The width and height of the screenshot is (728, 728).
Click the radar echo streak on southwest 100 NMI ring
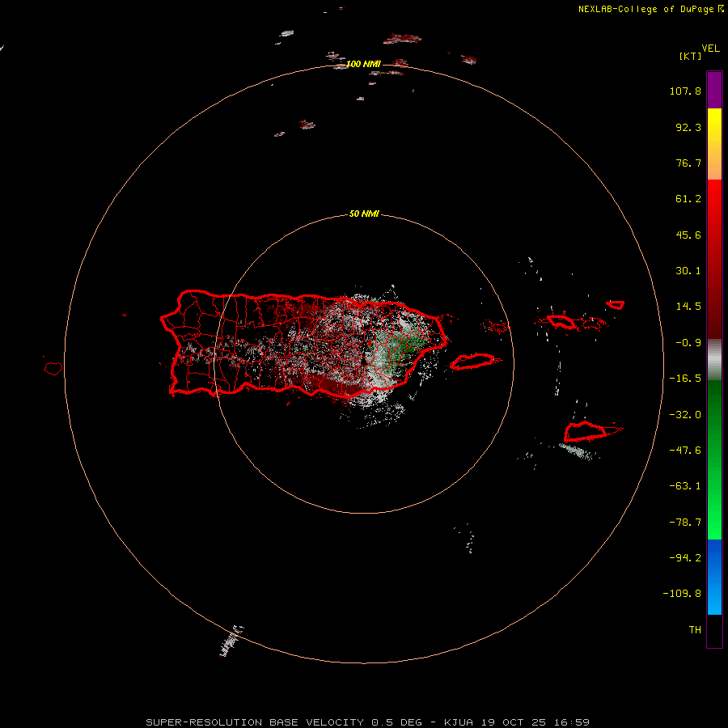[231, 641]
